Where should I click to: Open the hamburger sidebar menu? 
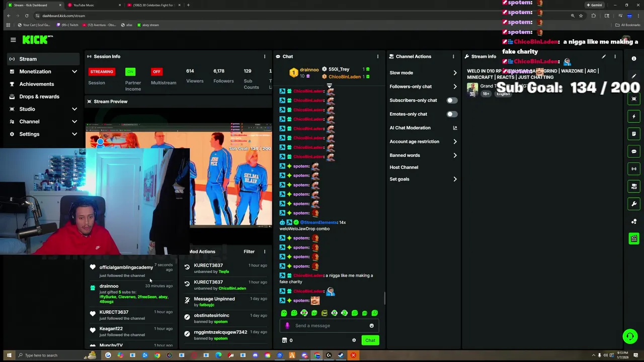[13, 40]
